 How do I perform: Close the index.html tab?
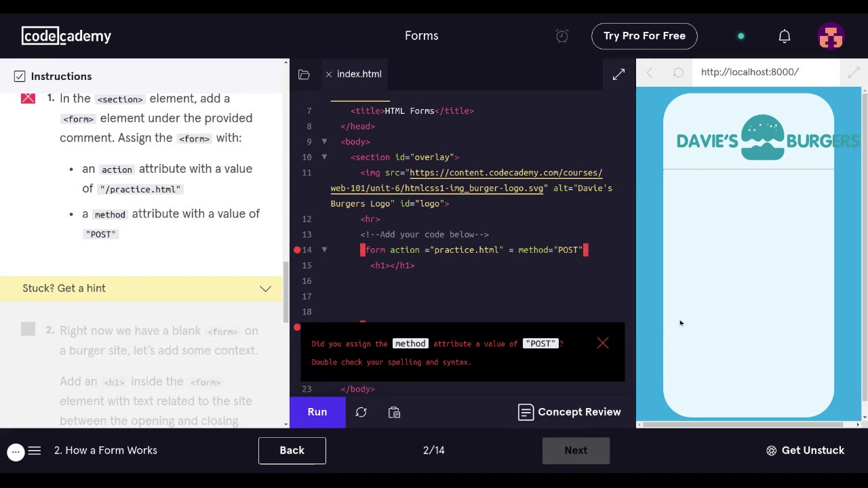tap(328, 74)
